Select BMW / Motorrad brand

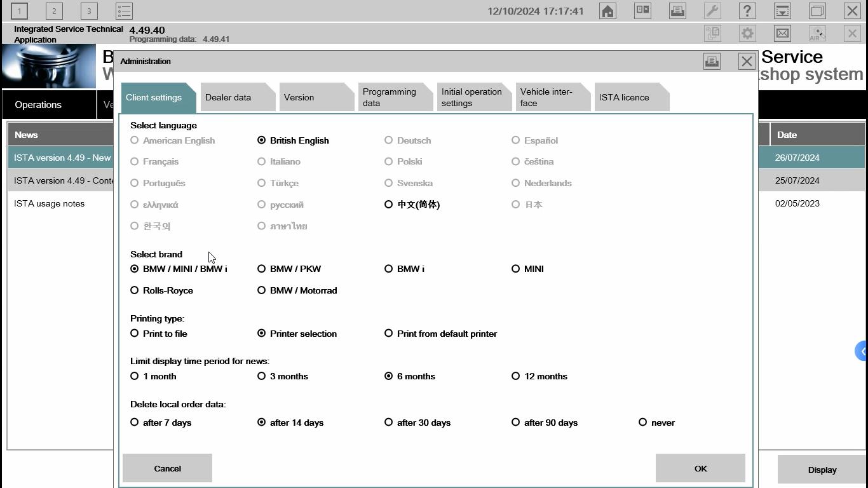click(297, 290)
